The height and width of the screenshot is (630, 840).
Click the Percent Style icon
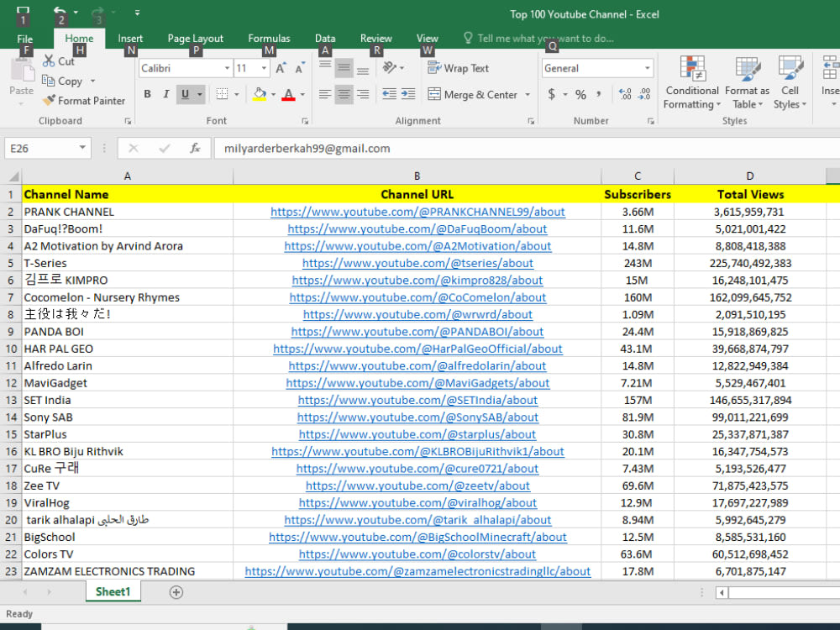tap(580, 95)
